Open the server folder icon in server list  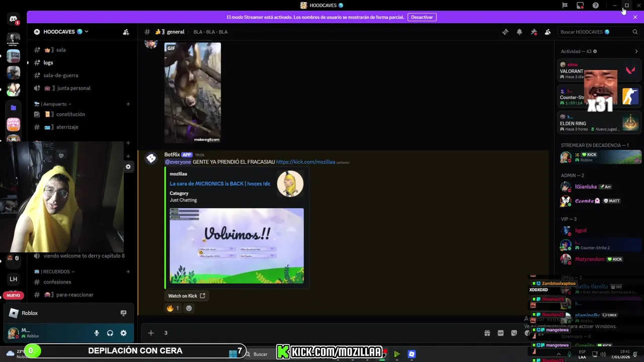pos(14,108)
